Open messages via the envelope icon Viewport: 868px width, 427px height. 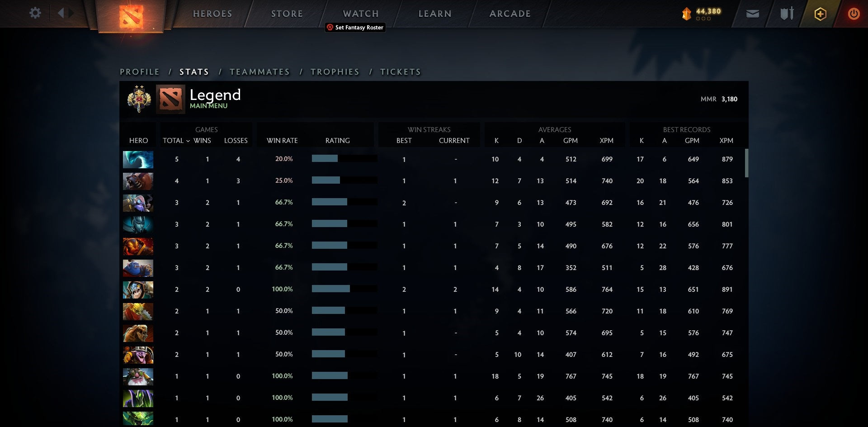pos(752,14)
